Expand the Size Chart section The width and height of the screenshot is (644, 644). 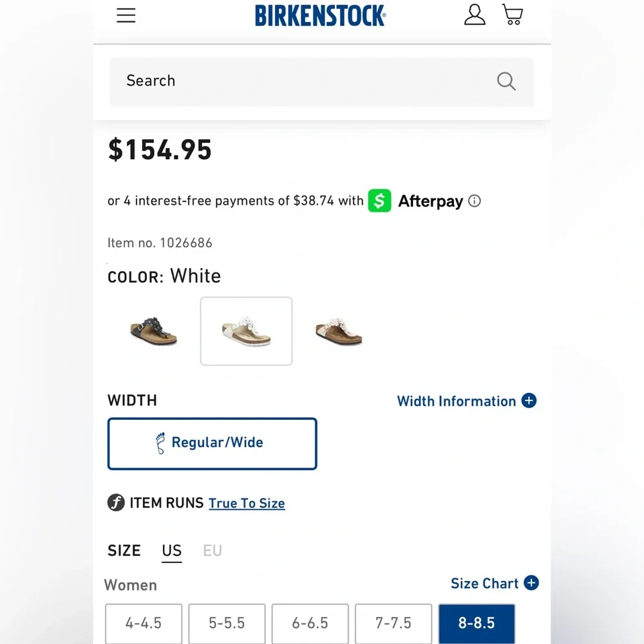pos(531,583)
